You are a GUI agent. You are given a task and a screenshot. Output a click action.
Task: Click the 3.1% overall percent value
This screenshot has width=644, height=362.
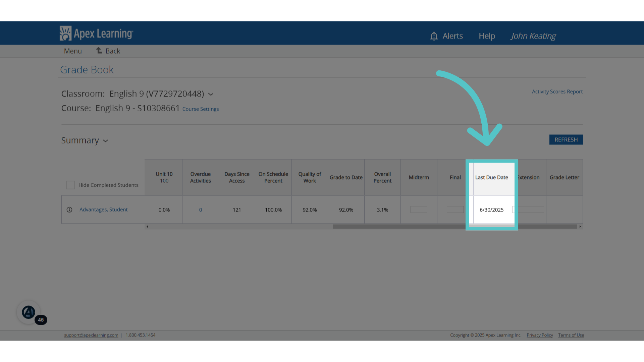[382, 210]
